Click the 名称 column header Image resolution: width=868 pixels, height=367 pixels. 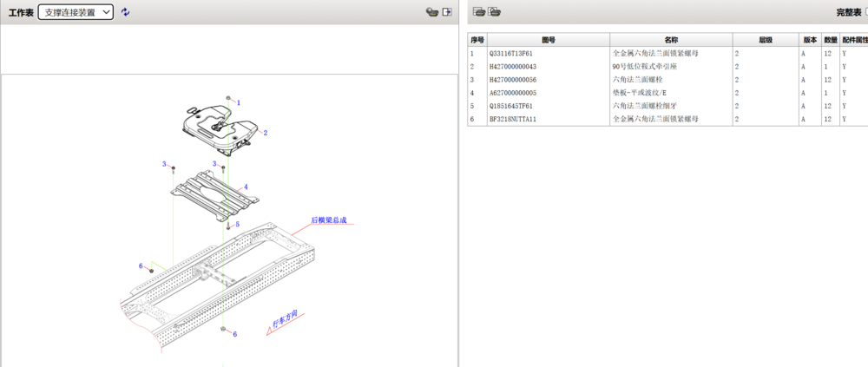click(x=671, y=40)
